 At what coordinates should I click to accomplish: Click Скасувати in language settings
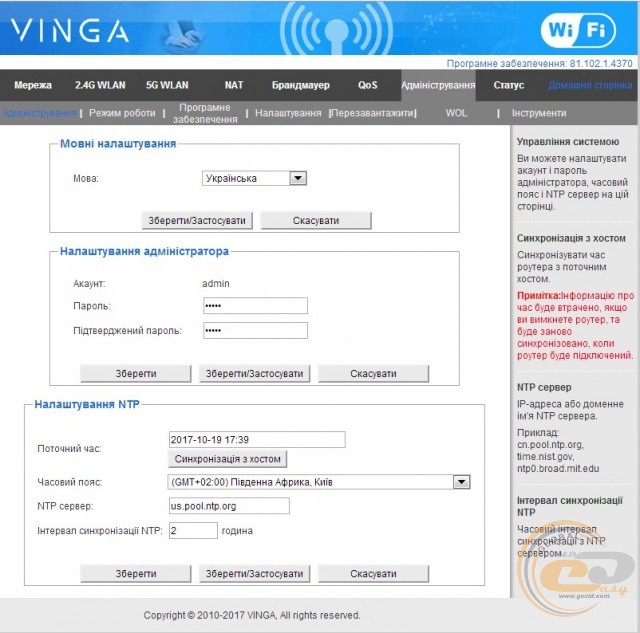(315, 220)
